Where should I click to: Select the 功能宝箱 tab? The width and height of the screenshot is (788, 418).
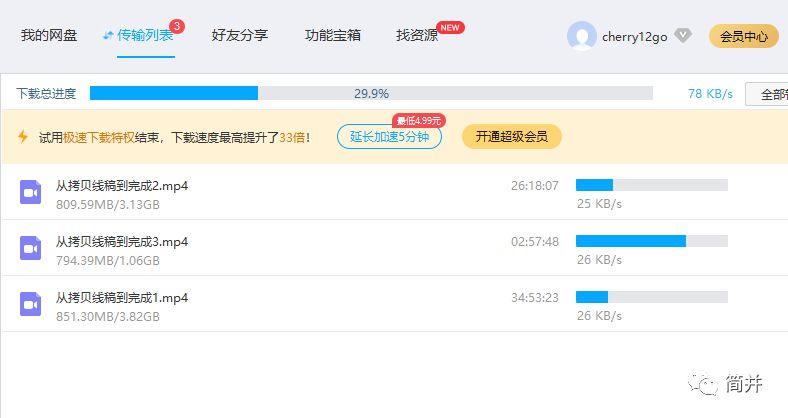coord(333,36)
